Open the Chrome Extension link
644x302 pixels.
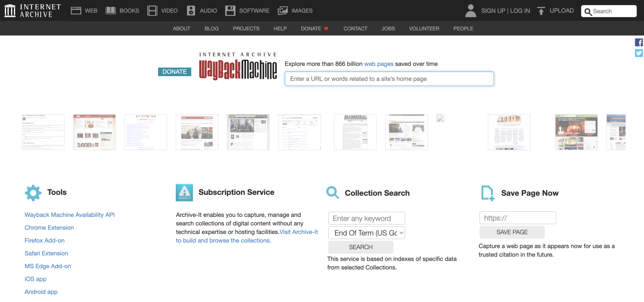[49, 228]
